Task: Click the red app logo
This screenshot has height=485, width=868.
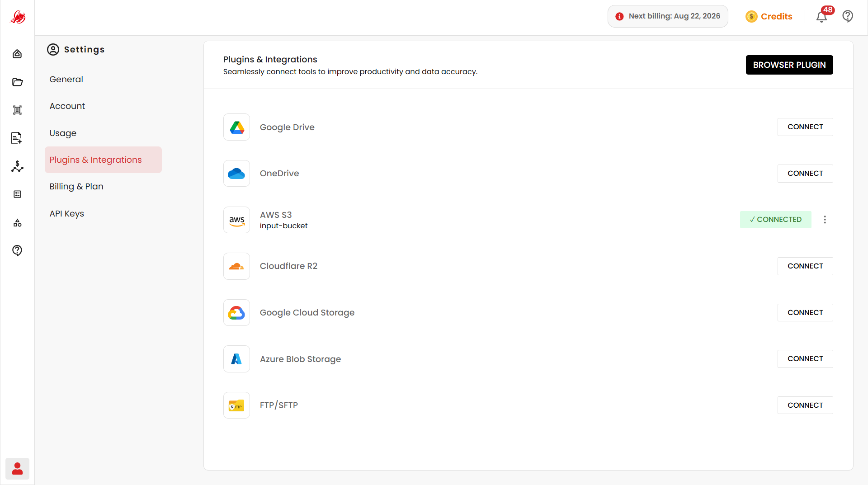Action: 17,17
